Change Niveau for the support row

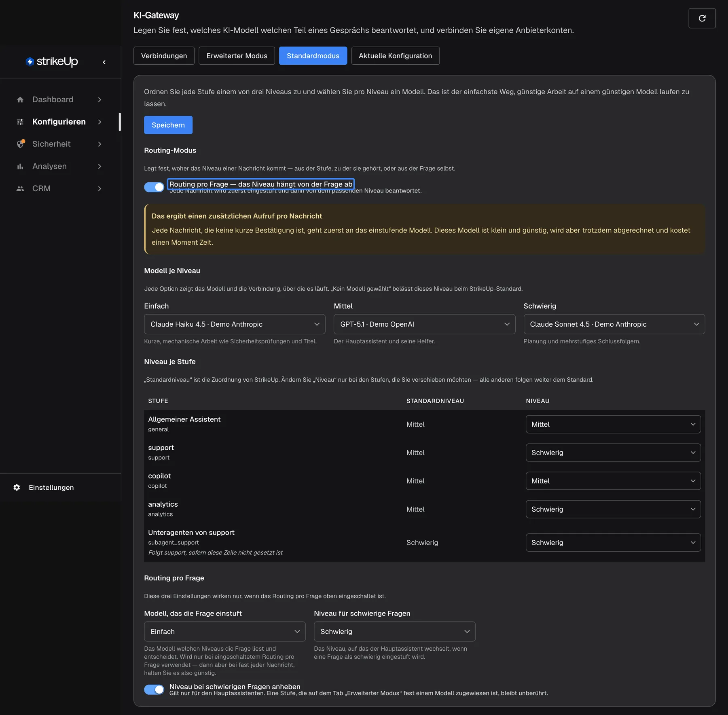(613, 453)
